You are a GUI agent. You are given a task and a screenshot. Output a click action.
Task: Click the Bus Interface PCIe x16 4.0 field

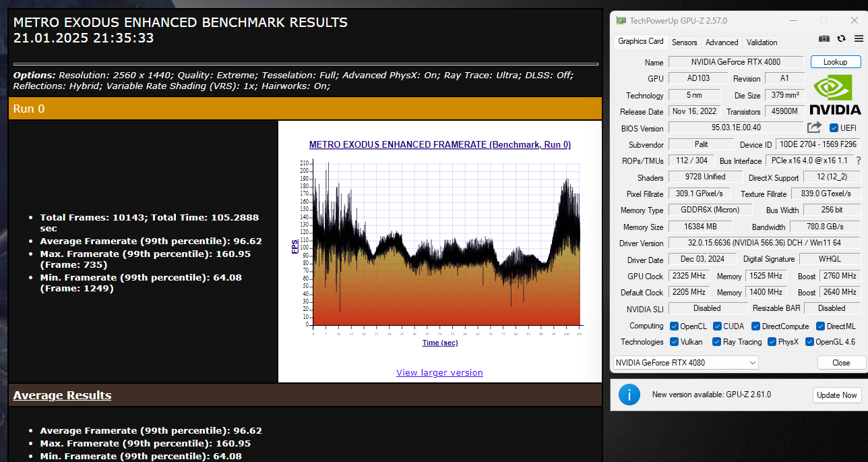(x=809, y=161)
